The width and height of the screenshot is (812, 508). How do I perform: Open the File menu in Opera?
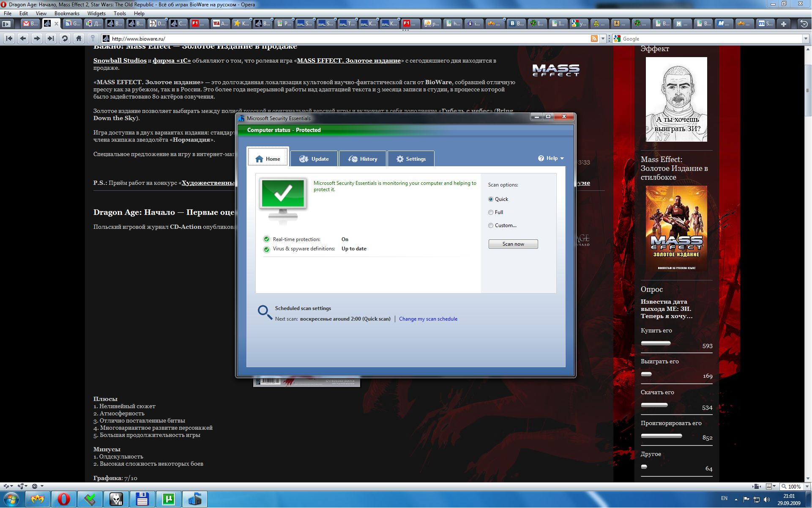[x=8, y=14]
